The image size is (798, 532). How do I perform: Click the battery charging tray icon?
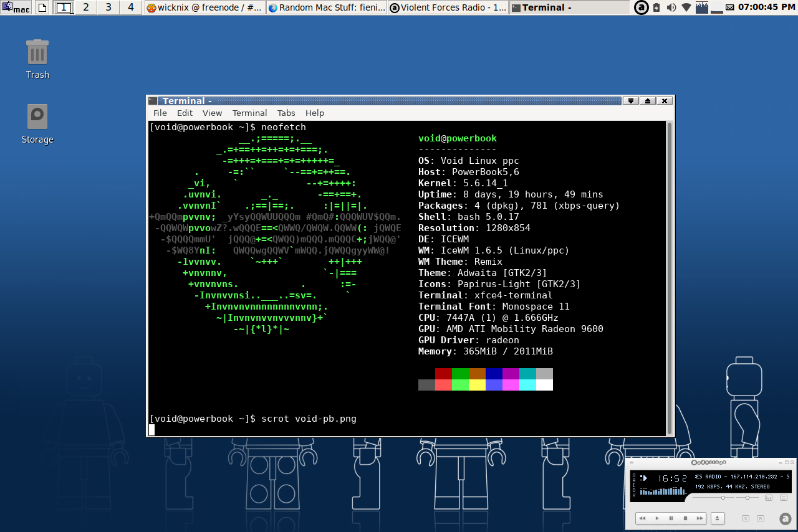656,7
